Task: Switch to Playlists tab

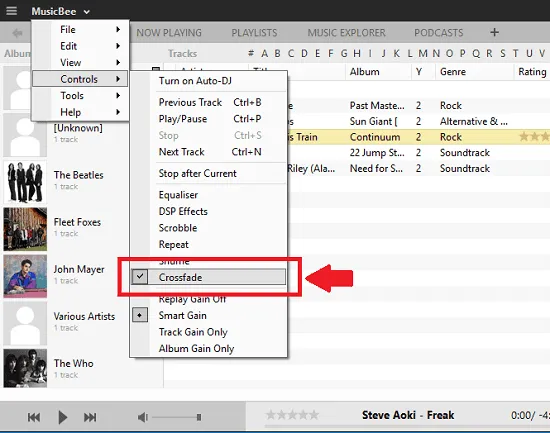Action: coord(254,33)
